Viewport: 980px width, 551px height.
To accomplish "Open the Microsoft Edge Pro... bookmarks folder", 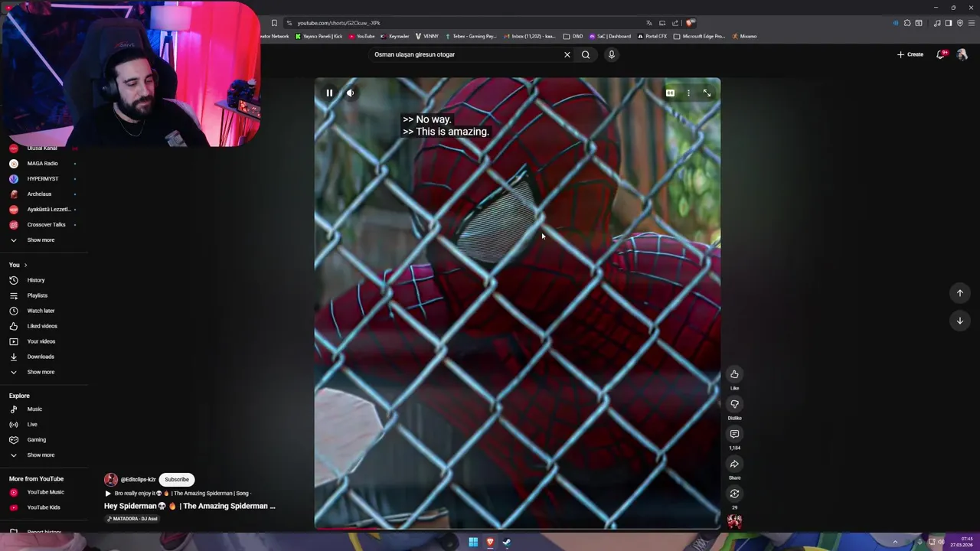I will (699, 36).
